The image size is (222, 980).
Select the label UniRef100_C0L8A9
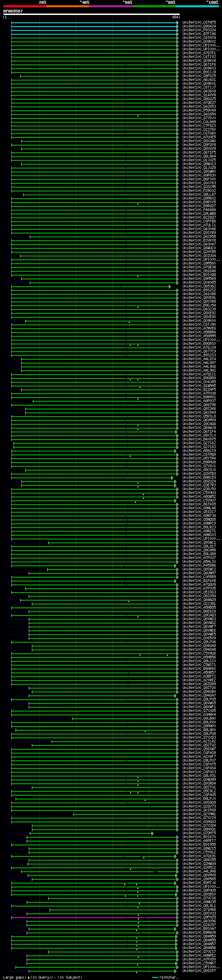pos(199,122)
